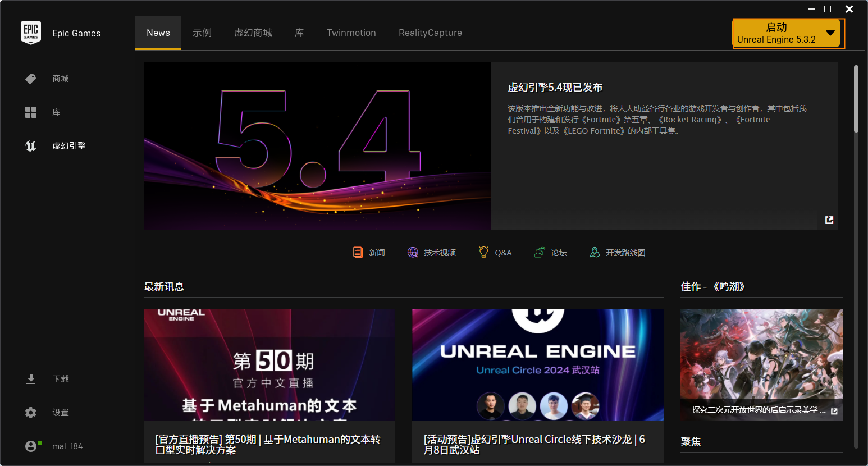The width and height of the screenshot is (868, 466).
Task: Open the 第50期 Metahuman livestream thumbnail
Action: tap(269, 364)
